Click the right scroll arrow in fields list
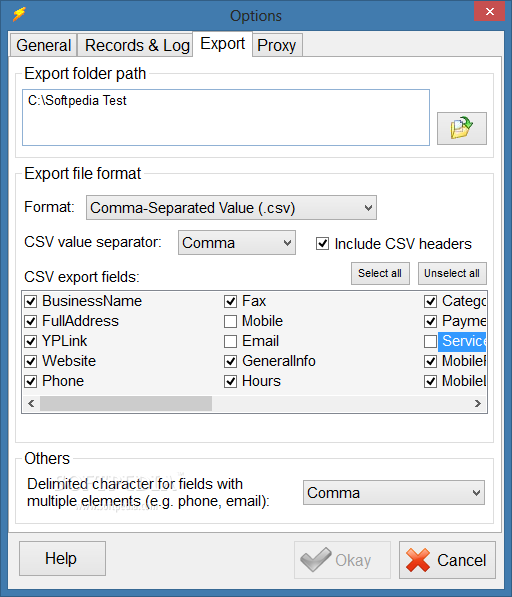Viewport: 512px width, 597px height. click(x=477, y=403)
